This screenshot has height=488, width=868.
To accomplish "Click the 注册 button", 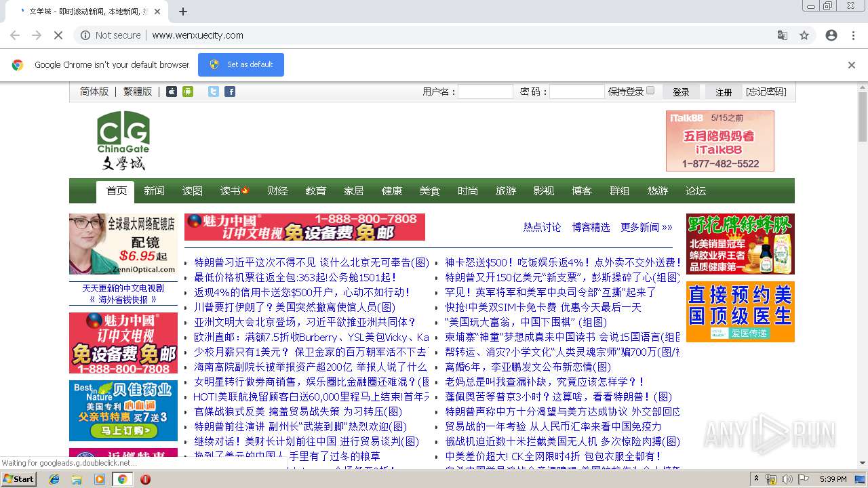I will pyautogui.click(x=724, y=91).
